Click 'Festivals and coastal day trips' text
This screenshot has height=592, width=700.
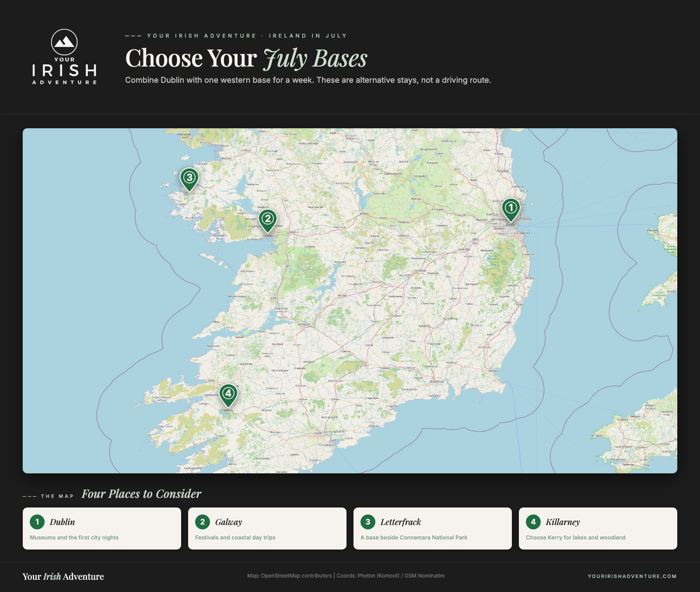tap(235, 537)
